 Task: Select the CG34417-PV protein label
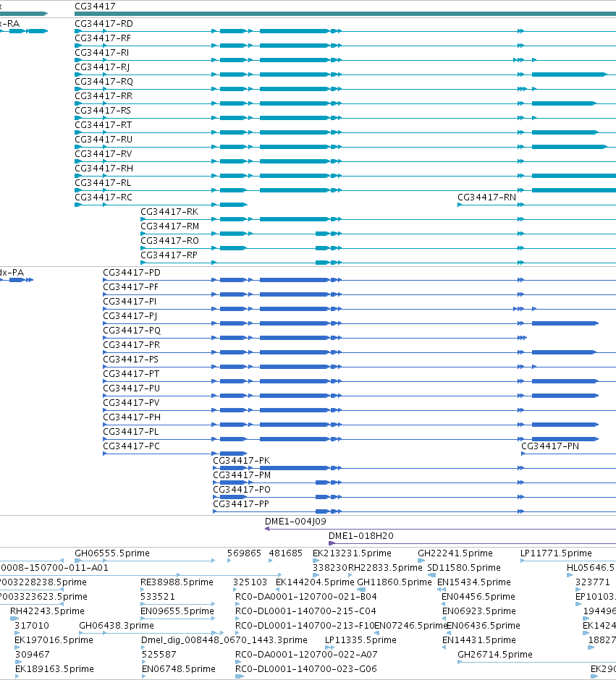pos(131,403)
